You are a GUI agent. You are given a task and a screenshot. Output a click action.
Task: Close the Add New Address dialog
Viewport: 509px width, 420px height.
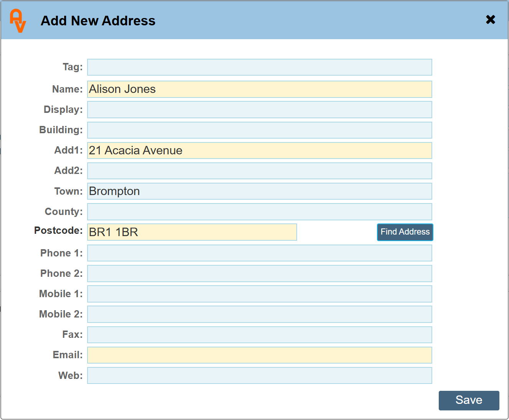pyautogui.click(x=490, y=20)
